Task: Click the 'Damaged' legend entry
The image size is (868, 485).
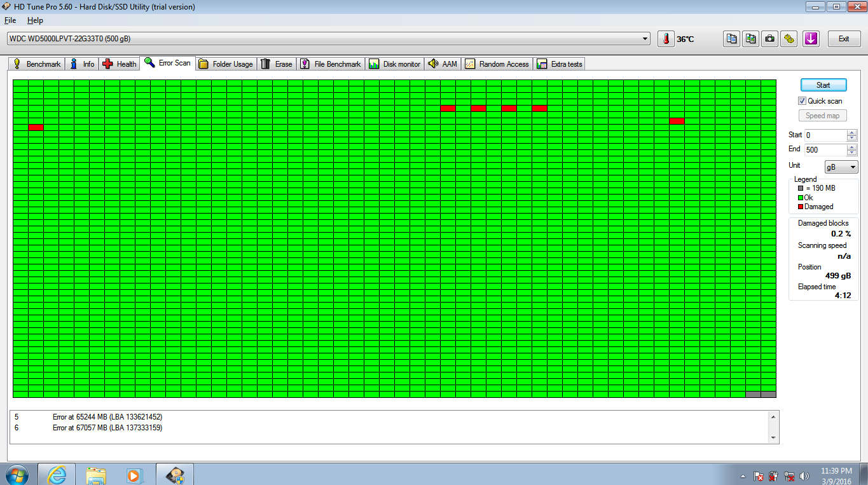Action: click(x=815, y=207)
